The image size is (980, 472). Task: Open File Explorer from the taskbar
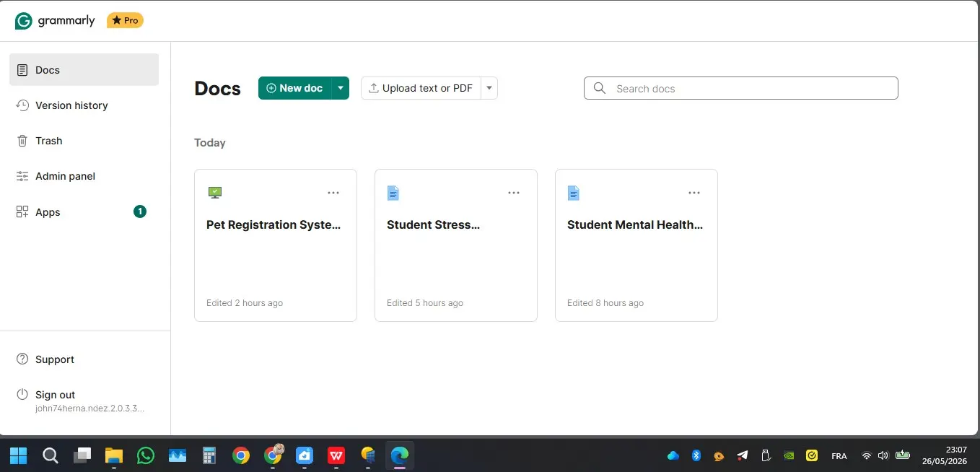[114, 455]
